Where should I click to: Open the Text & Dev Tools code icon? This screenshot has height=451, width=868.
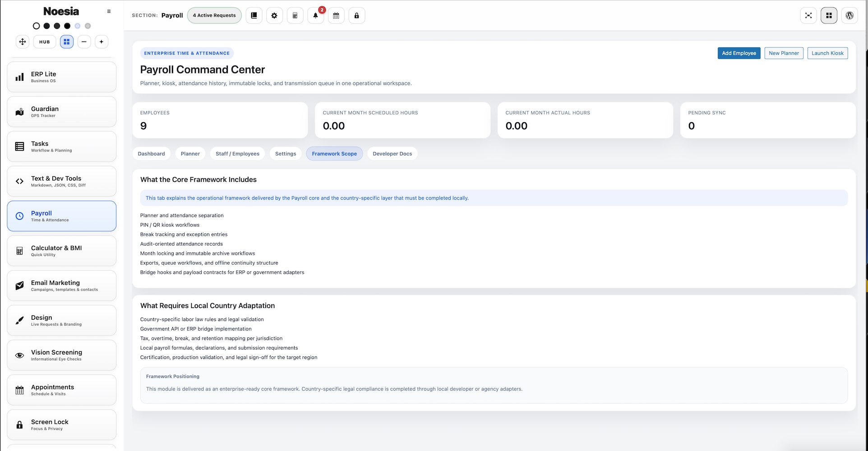click(62, 181)
